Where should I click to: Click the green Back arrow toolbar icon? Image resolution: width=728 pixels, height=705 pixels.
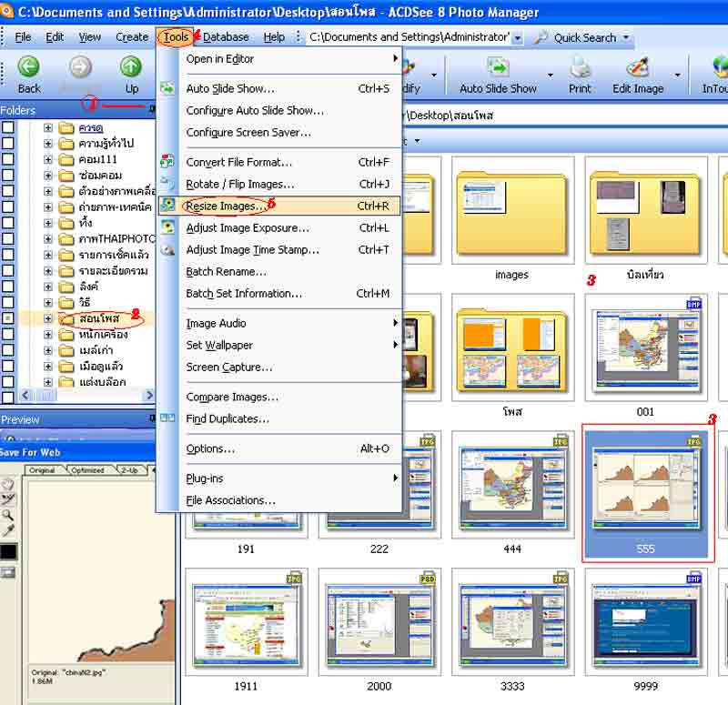point(29,66)
